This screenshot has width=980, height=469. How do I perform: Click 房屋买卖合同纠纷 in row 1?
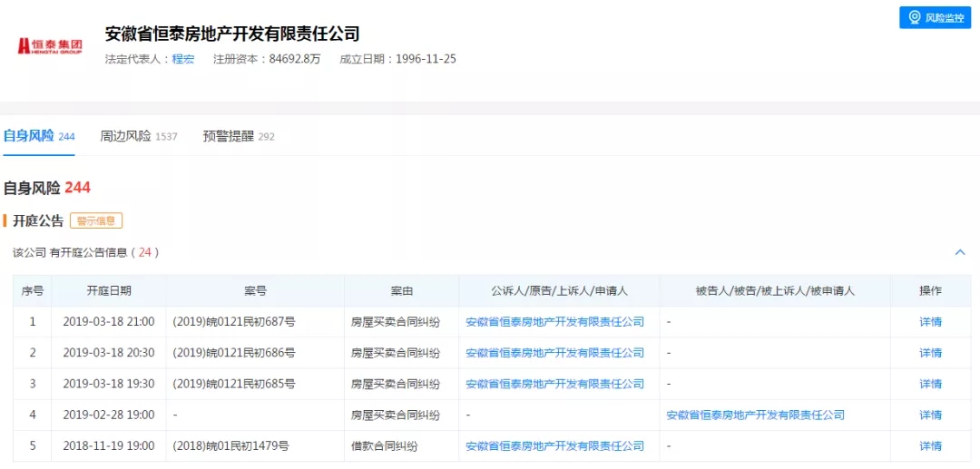point(396,322)
